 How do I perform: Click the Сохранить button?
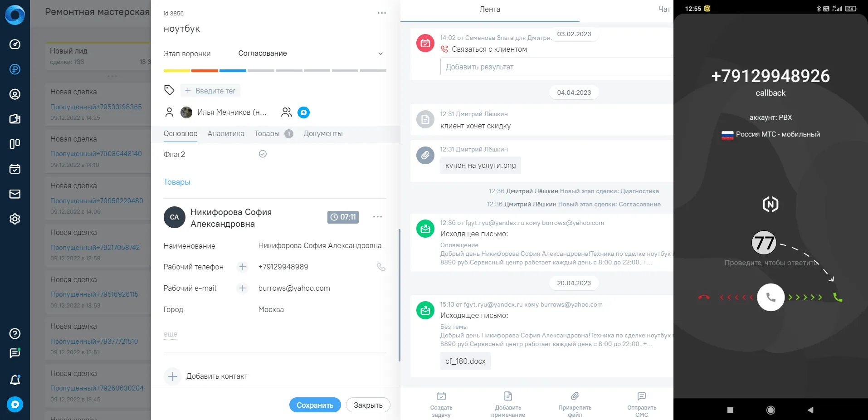pyautogui.click(x=315, y=405)
